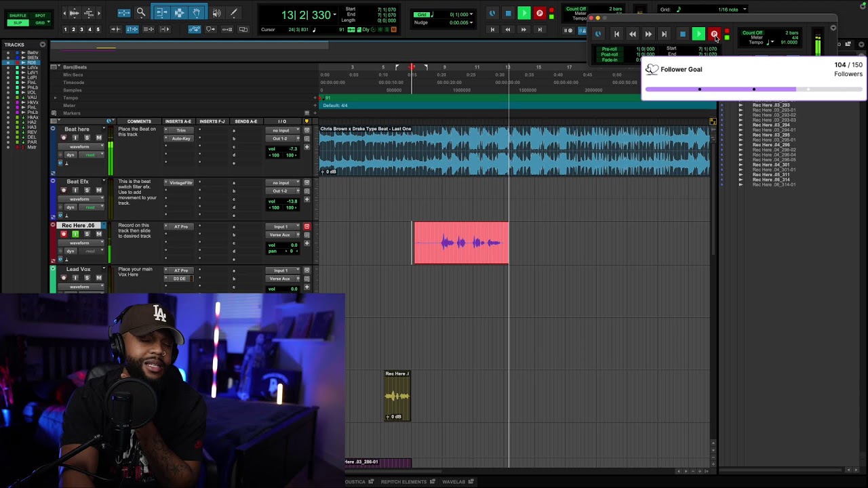The image size is (868, 488).
Task: Select the Selector tool
Action: click(x=179, y=12)
